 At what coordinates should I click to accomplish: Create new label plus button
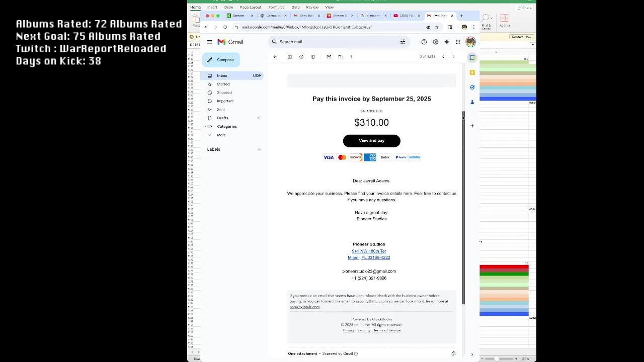click(259, 149)
